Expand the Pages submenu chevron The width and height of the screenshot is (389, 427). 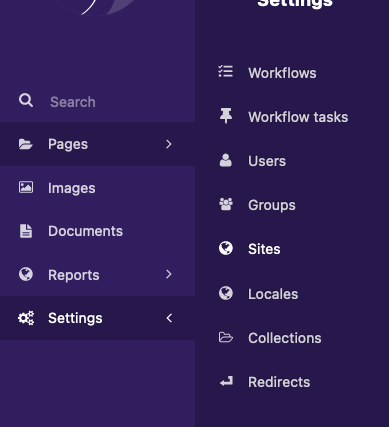point(169,144)
